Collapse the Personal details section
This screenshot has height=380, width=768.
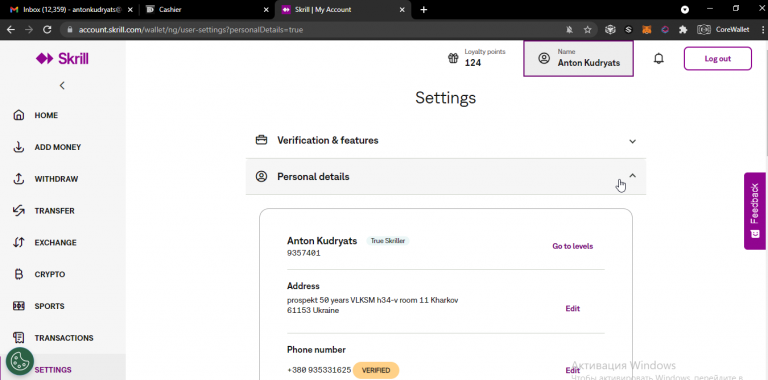point(446,176)
